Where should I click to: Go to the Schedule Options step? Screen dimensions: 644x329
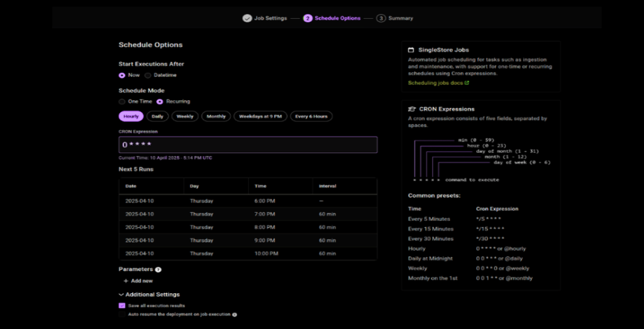pyautogui.click(x=337, y=18)
